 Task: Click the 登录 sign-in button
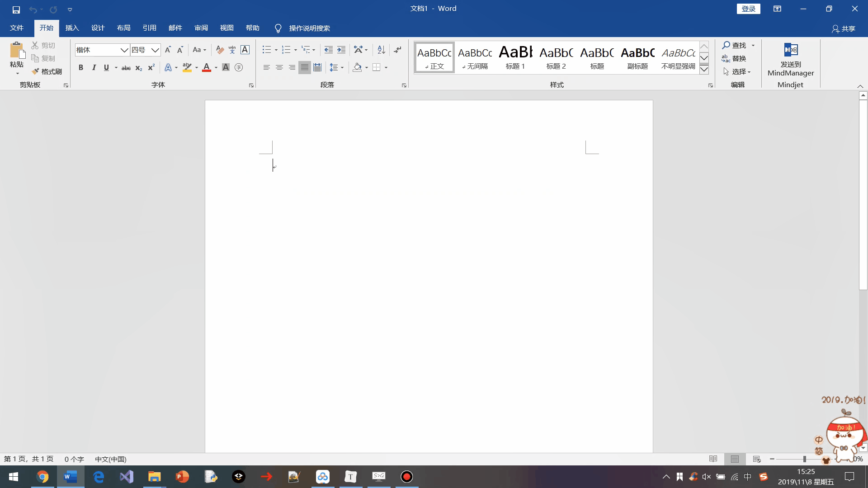click(x=748, y=9)
